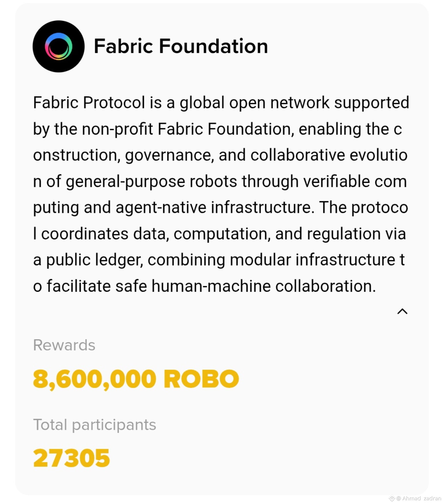
Task: Open the @Ahmad zadran watermark username
Action: click(419, 498)
